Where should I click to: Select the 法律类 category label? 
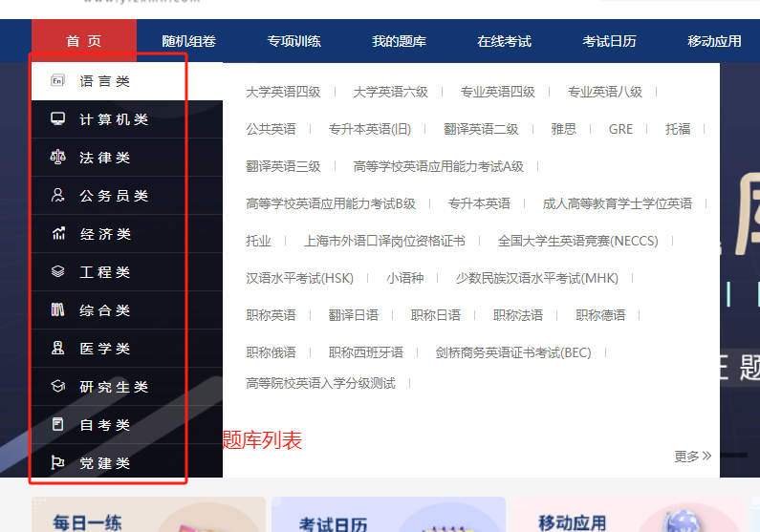tap(105, 158)
